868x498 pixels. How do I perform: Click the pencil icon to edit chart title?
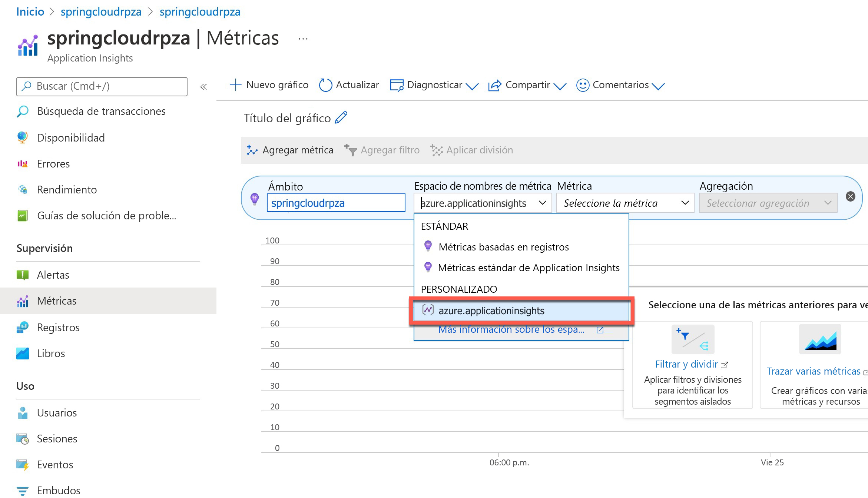pyautogui.click(x=341, y=118)
